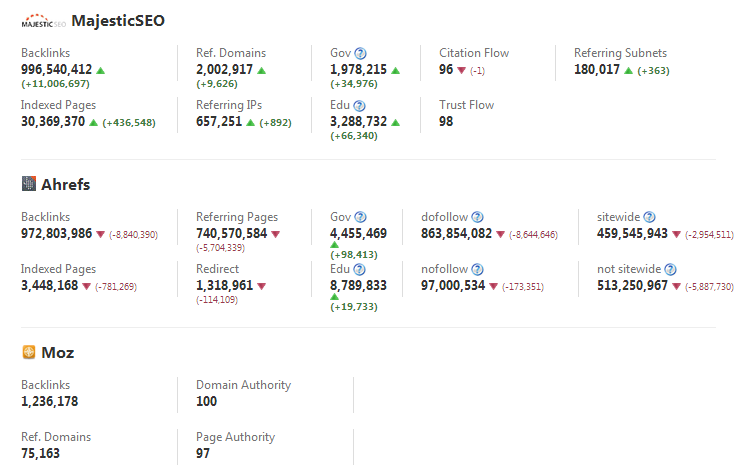This screenshot has width=750, height=476.
Task: Click the Ahrefs logo icon
Action: [x=28, y=184]
